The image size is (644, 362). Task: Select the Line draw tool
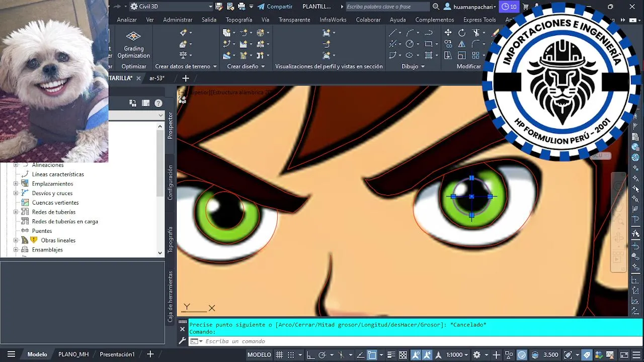click(392, 33)
